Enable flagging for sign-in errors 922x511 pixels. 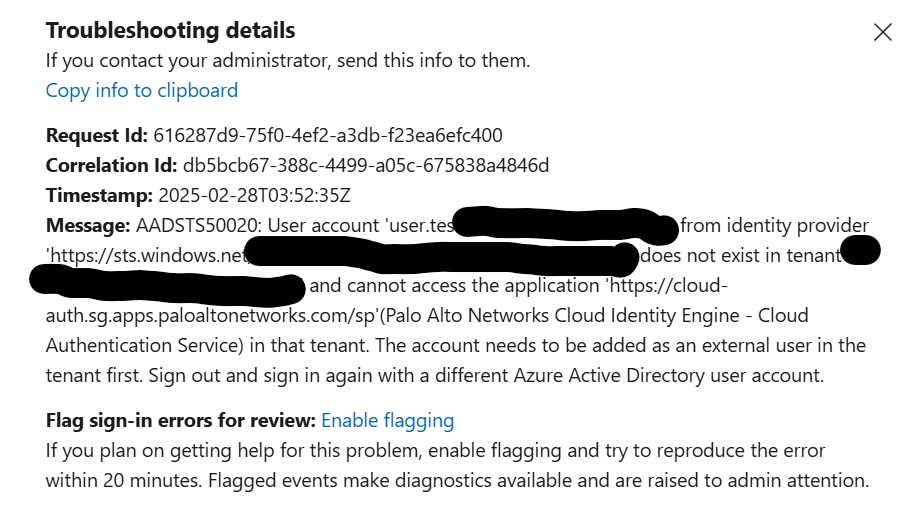pyautogui.click(x=388, y=421)
